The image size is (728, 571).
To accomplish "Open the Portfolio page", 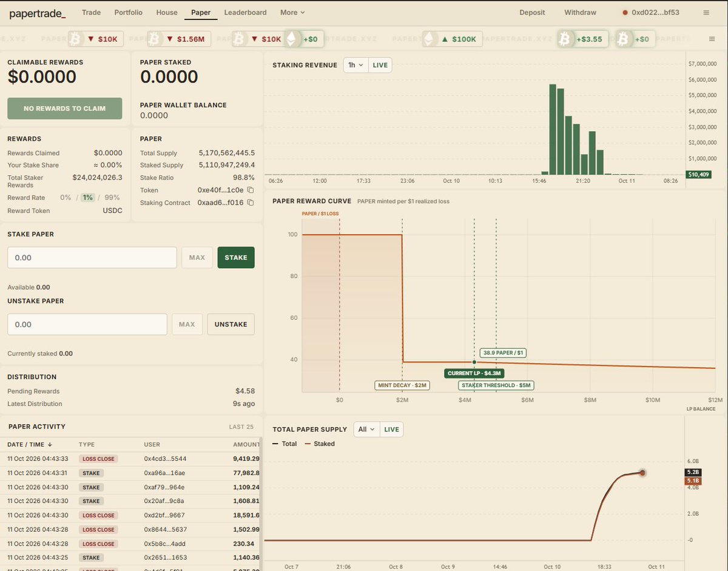I will pos(129,12).
